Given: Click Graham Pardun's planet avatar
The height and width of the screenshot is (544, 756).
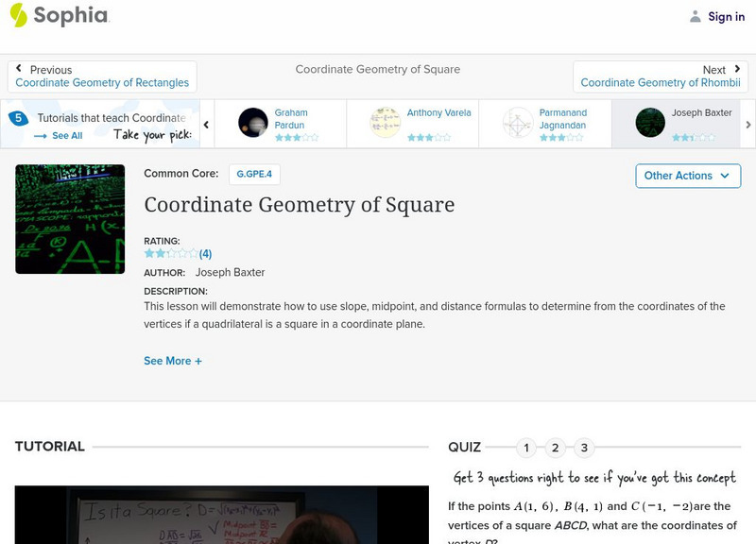Looking at the screenshot, I should [253, 123].
